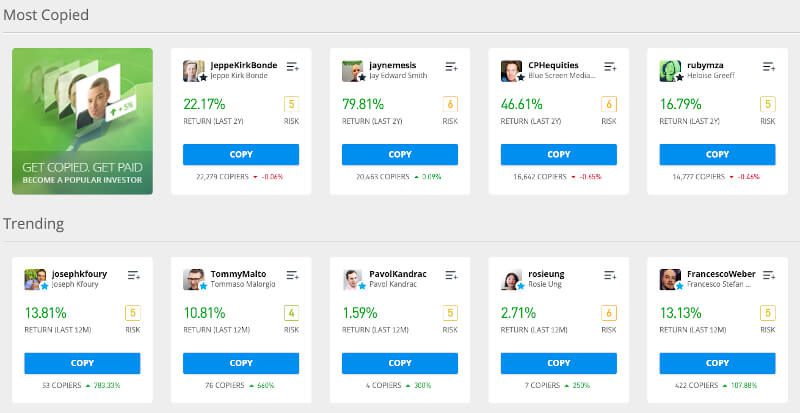This screenshot has height=413, width=800.
Task: Open josephkfoury profile avatar
Action: coord(36,280)
